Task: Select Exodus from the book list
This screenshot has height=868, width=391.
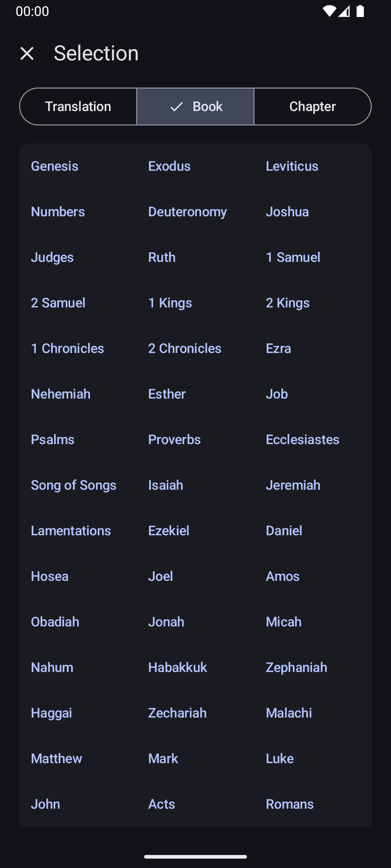Action: (x=169, y=166)
